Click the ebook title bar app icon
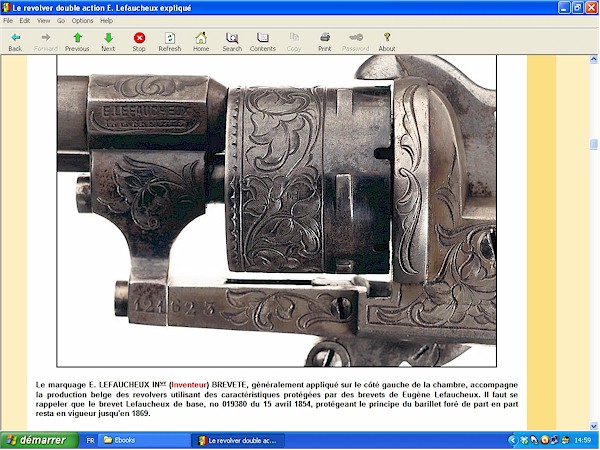The image size is (600, 450). tap(6, 8)
